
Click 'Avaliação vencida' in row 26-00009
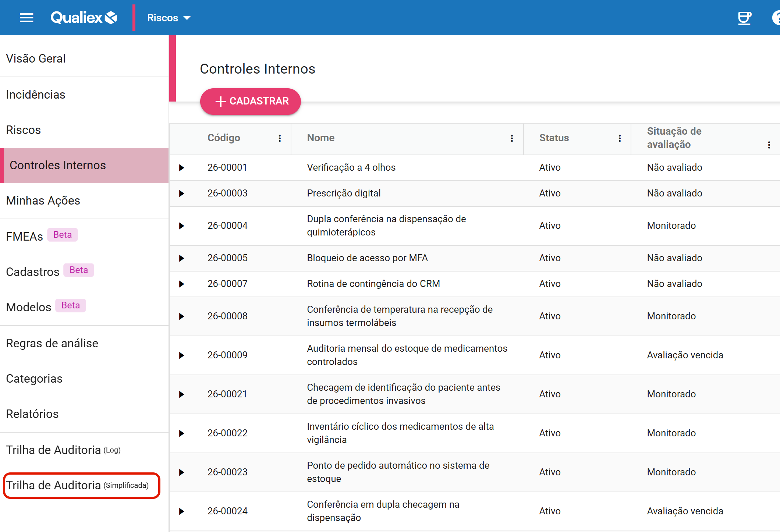(x=685, y=355)
